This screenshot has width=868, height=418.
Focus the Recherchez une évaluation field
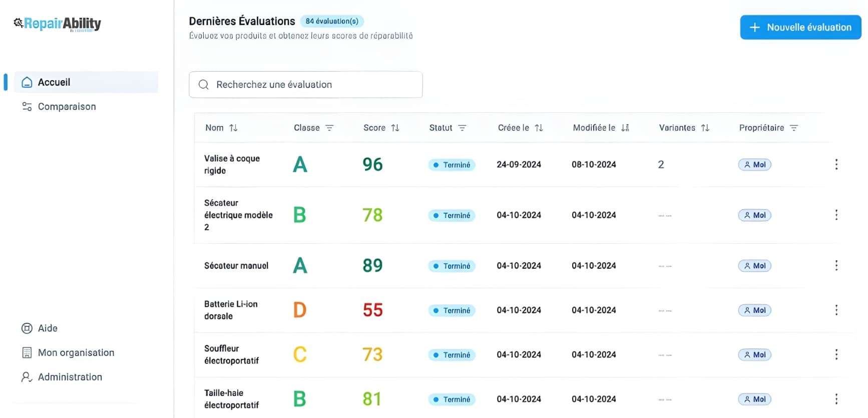305,85
